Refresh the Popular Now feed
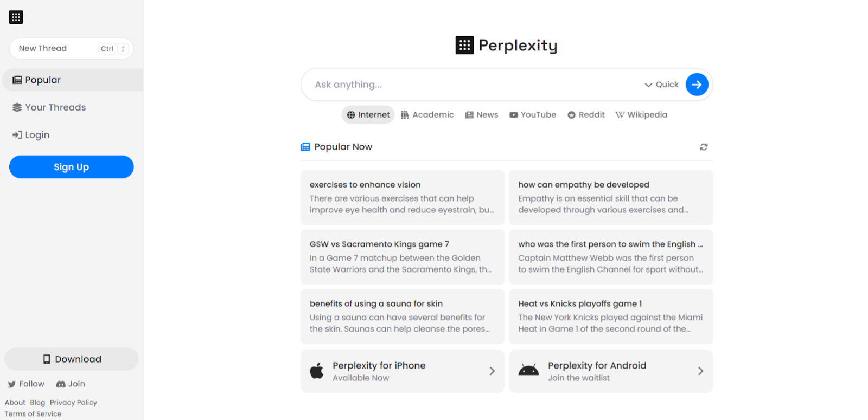 coord(703,147)
